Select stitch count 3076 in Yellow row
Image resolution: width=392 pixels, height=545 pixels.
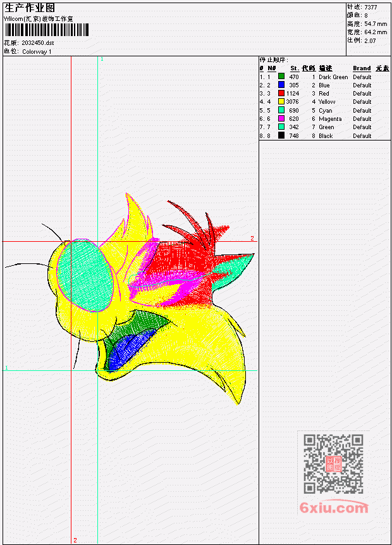[292, 101]
